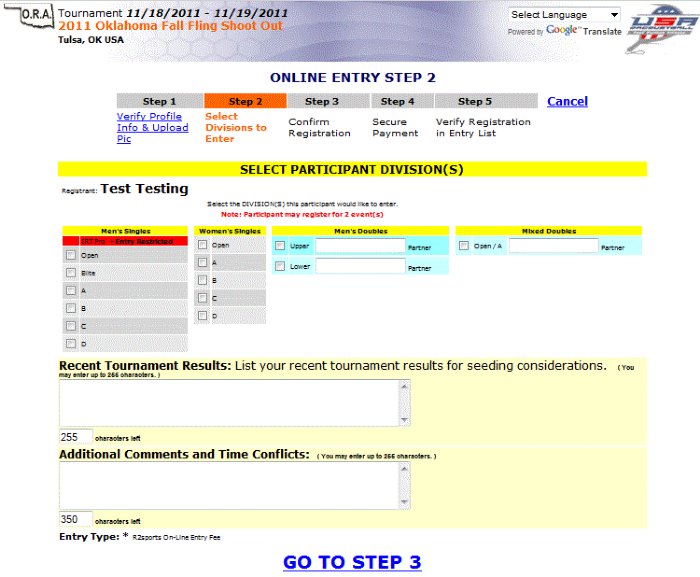The image size is (700, 577).
Task: Check Women's Singles B division
Action: [x=203, y=280]
